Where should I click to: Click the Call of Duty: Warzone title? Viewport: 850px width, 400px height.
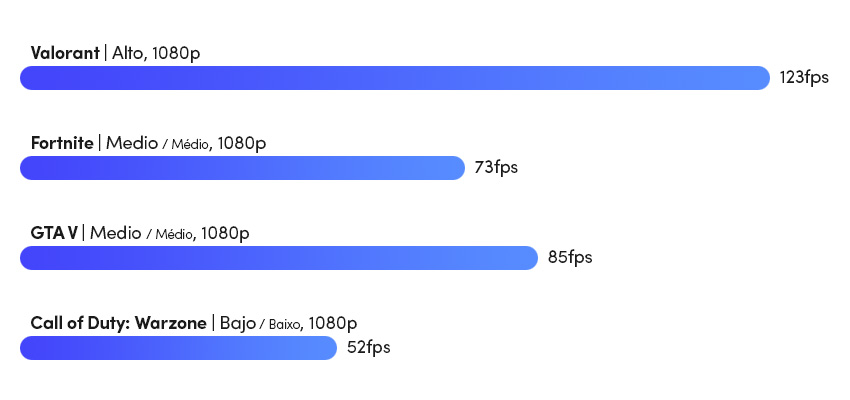coord(118,324)
